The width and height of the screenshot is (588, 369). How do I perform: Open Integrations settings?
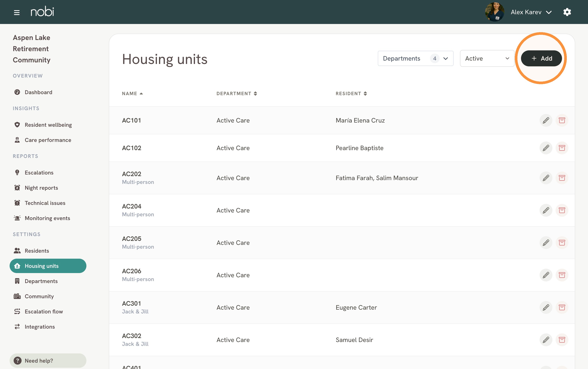pyautogui.click(x=48, y=327)
